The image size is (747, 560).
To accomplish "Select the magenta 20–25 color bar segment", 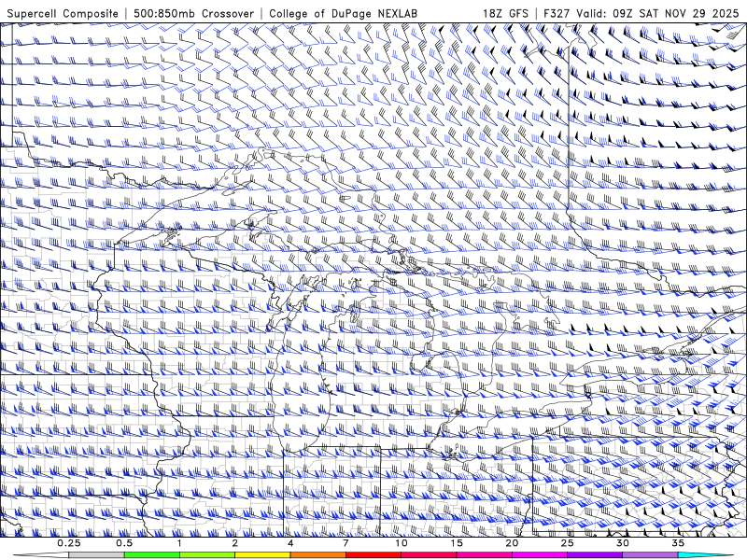I will pyautogui.click(x=540, y=555).
